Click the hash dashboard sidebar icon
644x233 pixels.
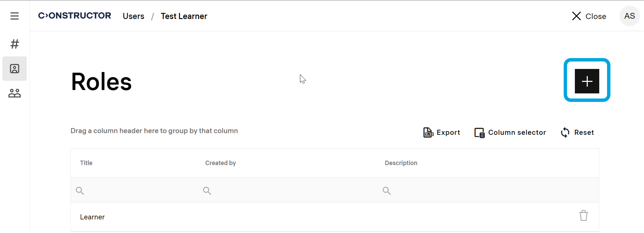[15, 44]
